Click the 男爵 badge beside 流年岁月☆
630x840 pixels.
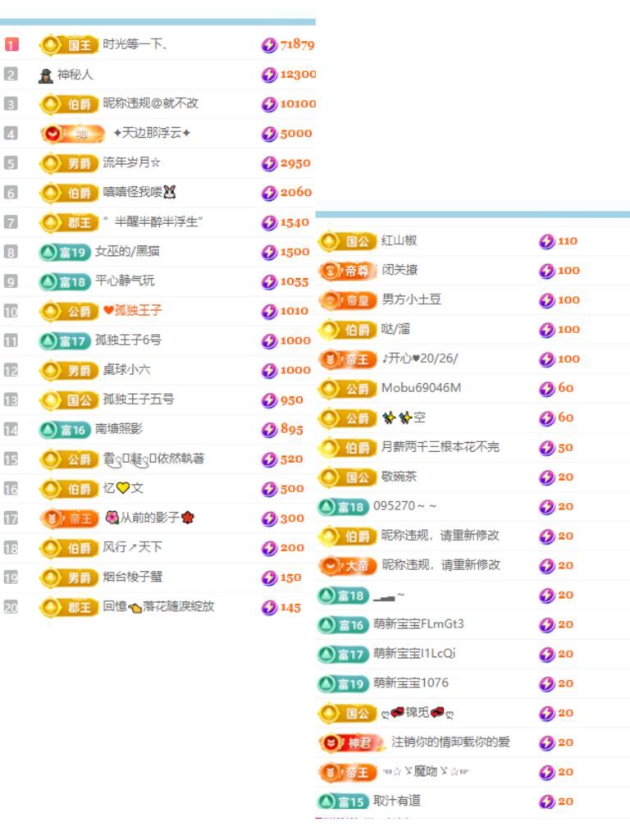tap(69, 163)
